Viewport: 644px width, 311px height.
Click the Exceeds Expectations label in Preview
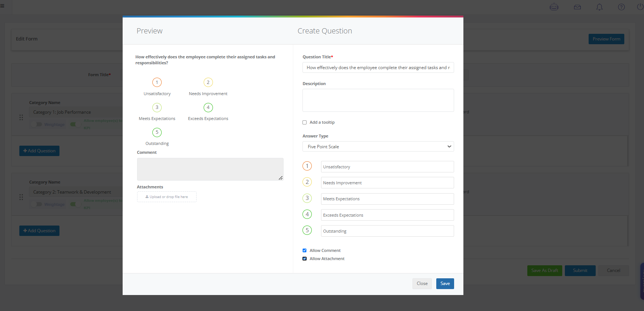click(208, 119)
